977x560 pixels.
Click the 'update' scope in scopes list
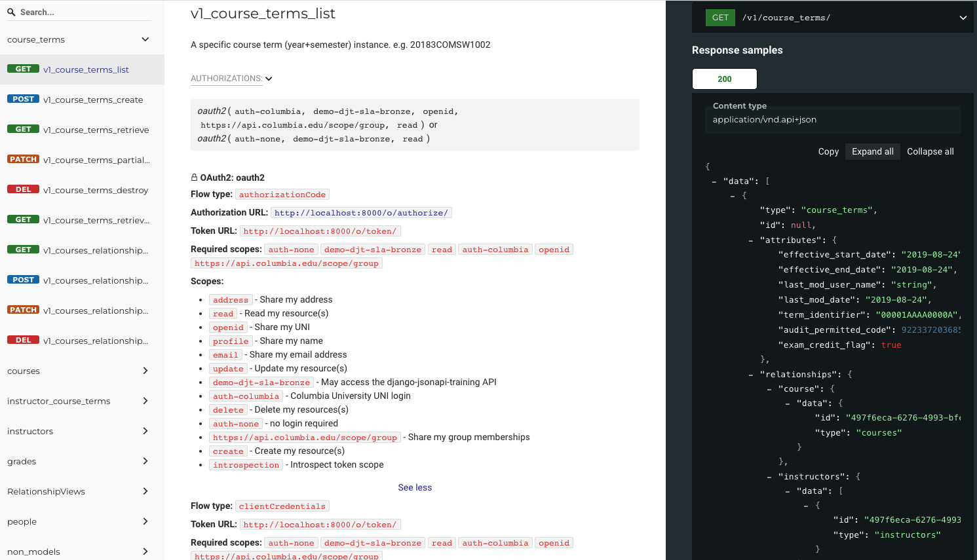pos(227,369)
